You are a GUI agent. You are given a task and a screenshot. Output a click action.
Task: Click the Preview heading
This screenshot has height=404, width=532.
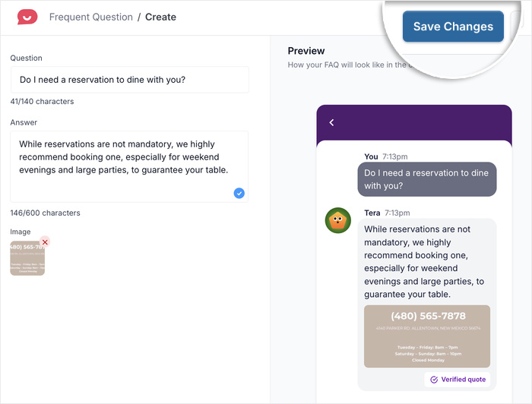click(x=306, y=51)
